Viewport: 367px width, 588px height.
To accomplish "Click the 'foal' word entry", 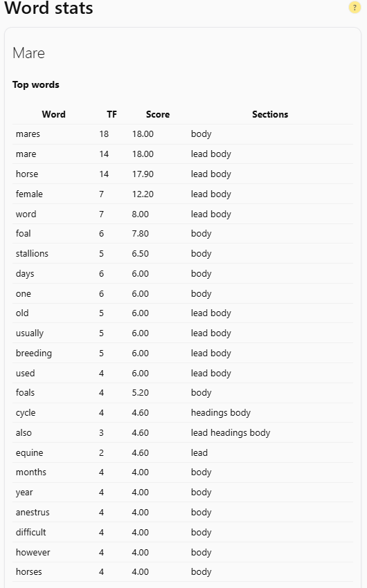I will (24, 234).
